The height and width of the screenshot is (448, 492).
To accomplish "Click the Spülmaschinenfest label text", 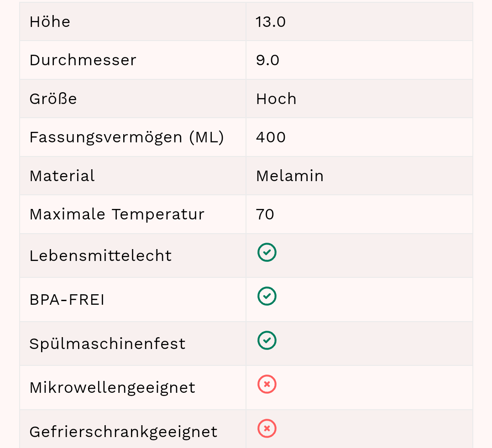I will [x=107, y=344].
